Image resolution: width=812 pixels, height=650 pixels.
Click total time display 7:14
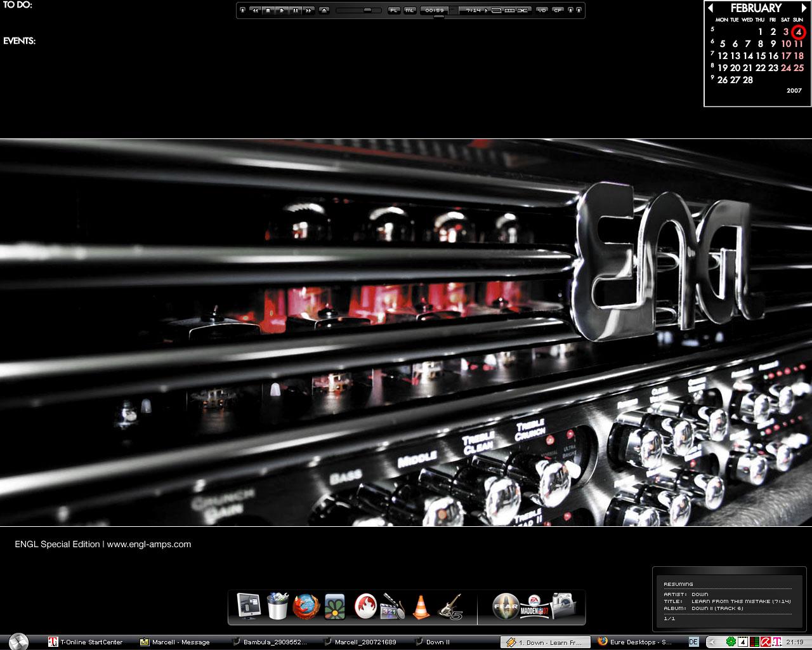(x=473, y=10)
